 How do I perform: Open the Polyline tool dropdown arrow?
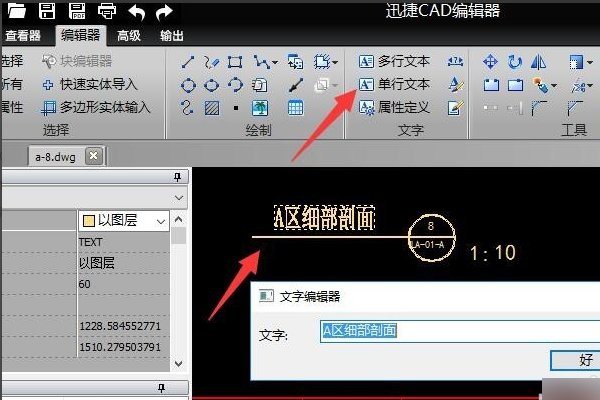[x=275, y=62]
